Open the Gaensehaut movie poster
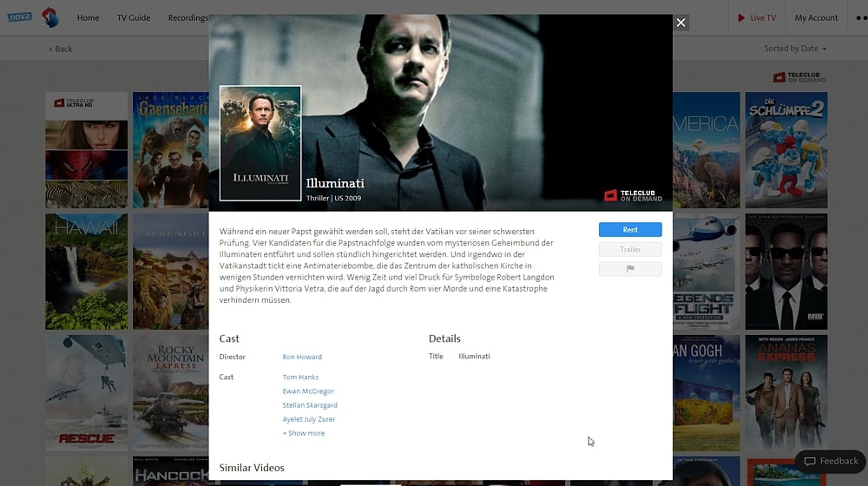This screenshot has height=486, width=868. (x=170, y=150)
